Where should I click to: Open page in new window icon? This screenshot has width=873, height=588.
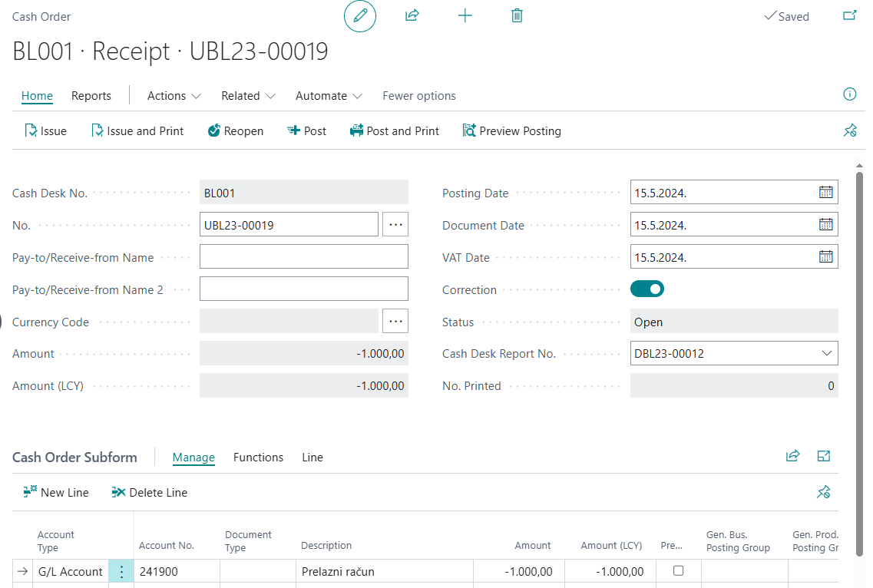tap(849, 15)
